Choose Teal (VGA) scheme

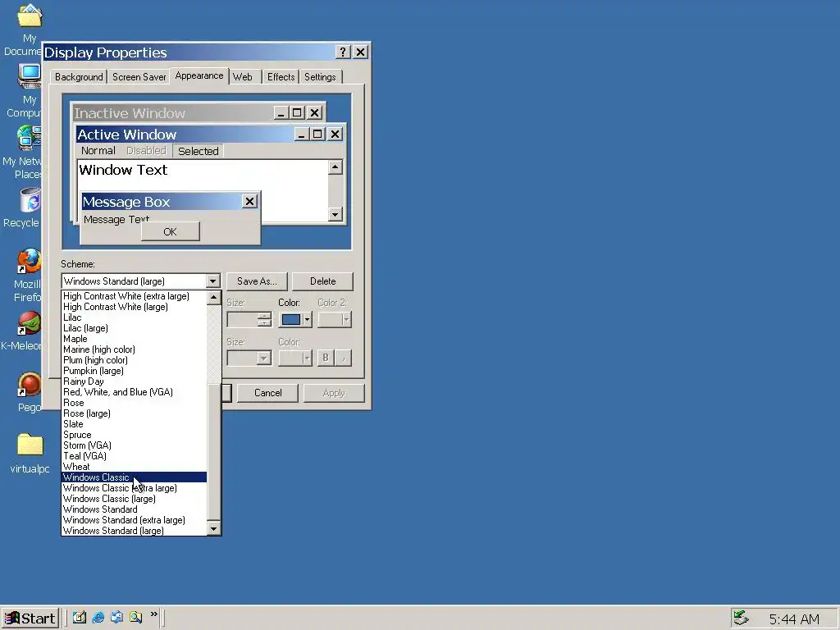click(x=134, y=456)
